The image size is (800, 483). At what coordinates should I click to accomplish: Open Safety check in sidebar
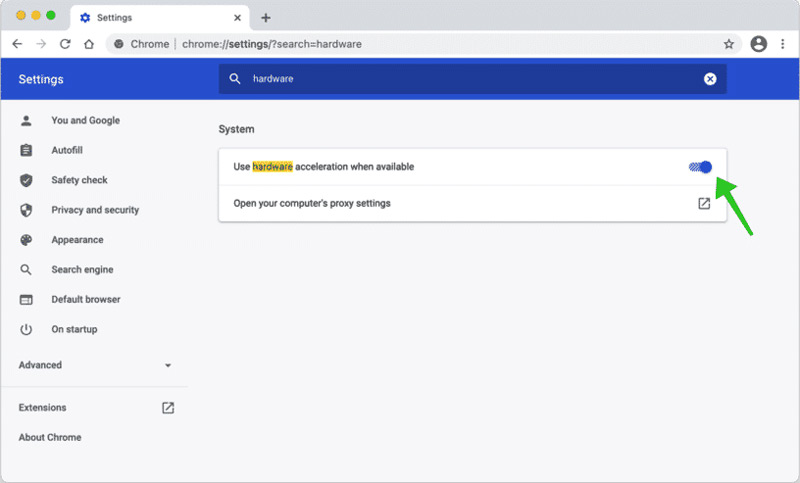[x=79, y=180]
